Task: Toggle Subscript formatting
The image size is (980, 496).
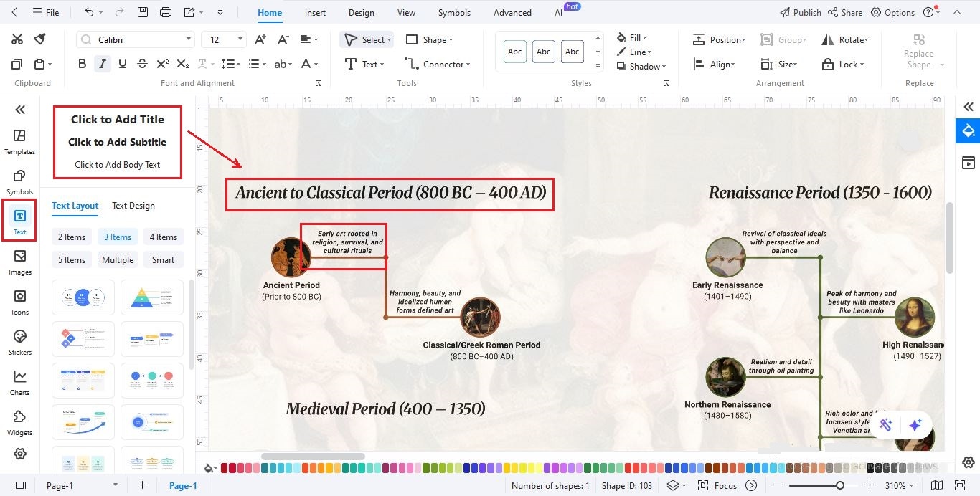Action: (x=183, y=64)
